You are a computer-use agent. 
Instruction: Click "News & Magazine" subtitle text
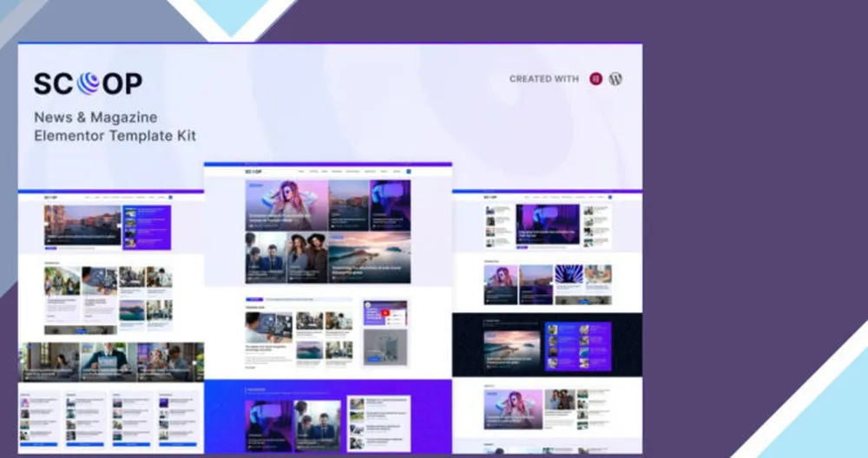pos(95,117)
